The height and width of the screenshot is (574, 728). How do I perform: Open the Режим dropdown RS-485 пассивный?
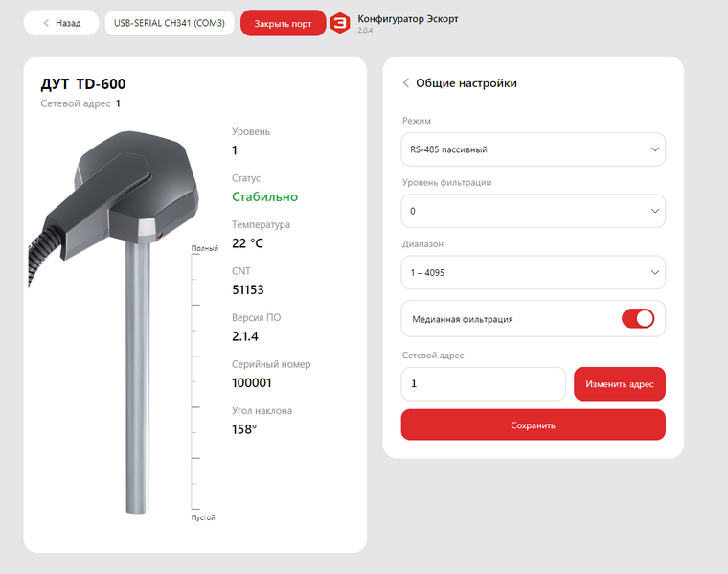pyautogui.click(x=533, y=149)
